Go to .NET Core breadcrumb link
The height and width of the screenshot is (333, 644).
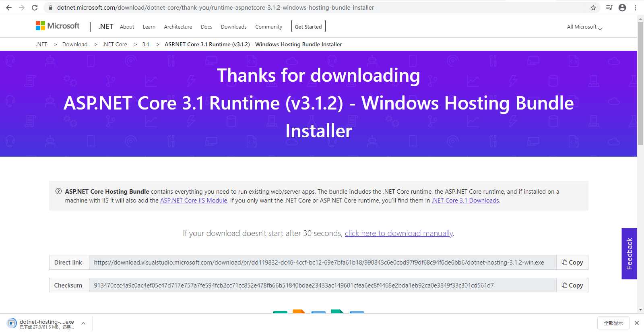115,44
